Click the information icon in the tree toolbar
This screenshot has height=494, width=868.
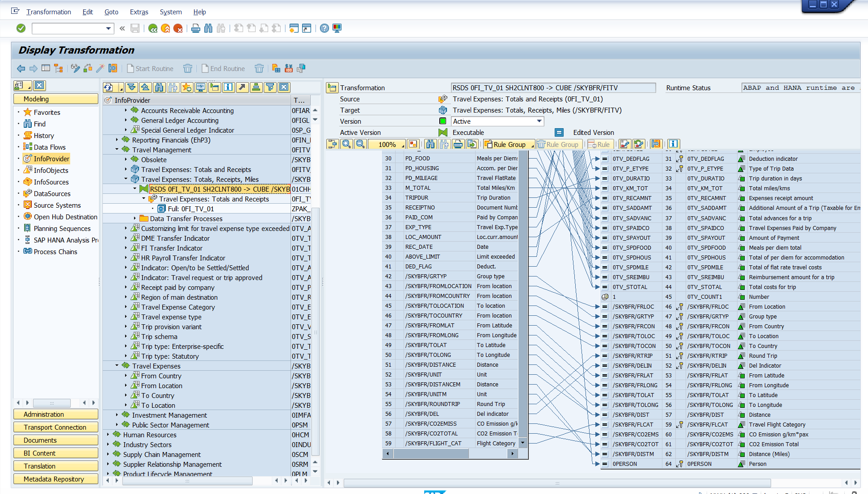click(x=228, y=88)
